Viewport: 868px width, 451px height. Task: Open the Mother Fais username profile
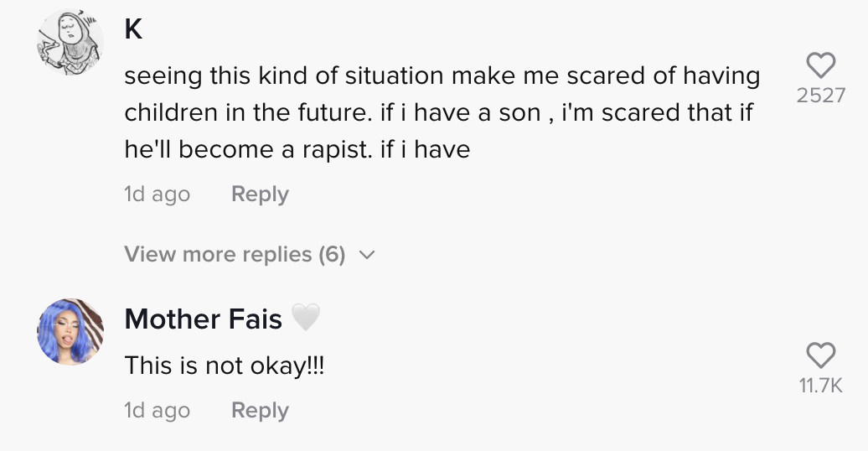click(203, 319)
